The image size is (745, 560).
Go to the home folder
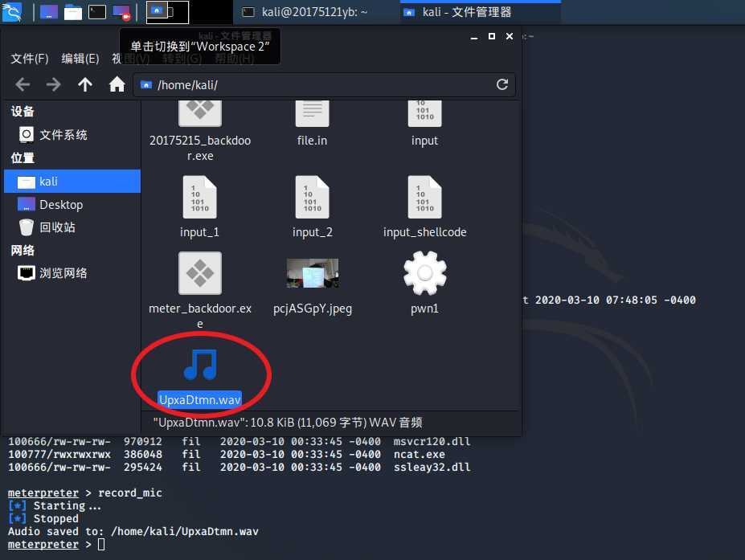pyautogui.click(x=117, y=84)
